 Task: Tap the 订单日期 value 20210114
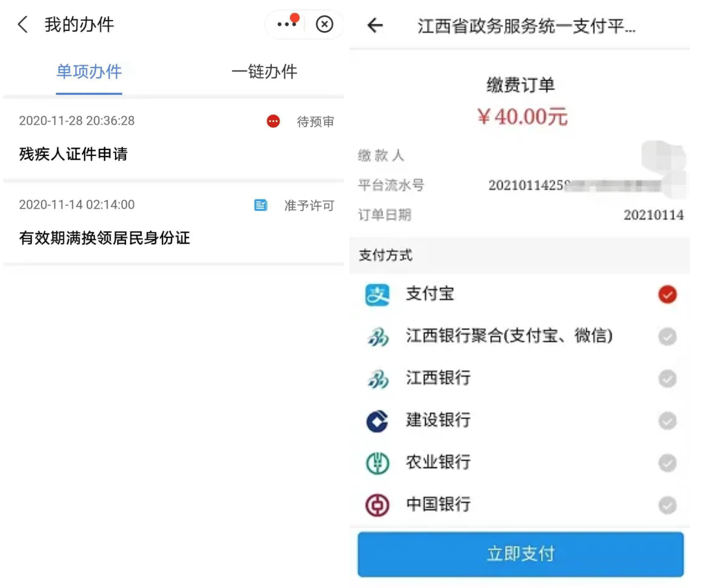click(x=653, y=215)
